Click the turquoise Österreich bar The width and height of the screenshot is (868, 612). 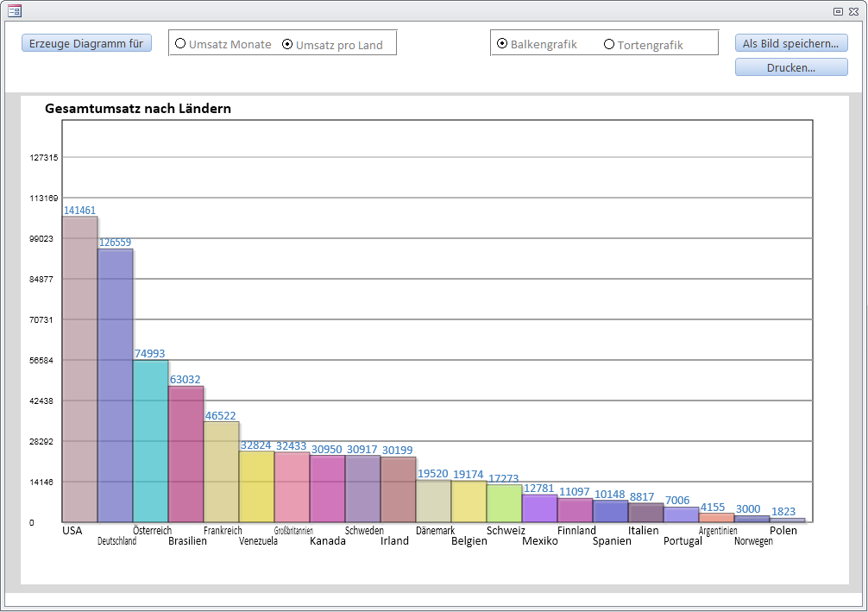pyautogui.click(x=150, y=442)
